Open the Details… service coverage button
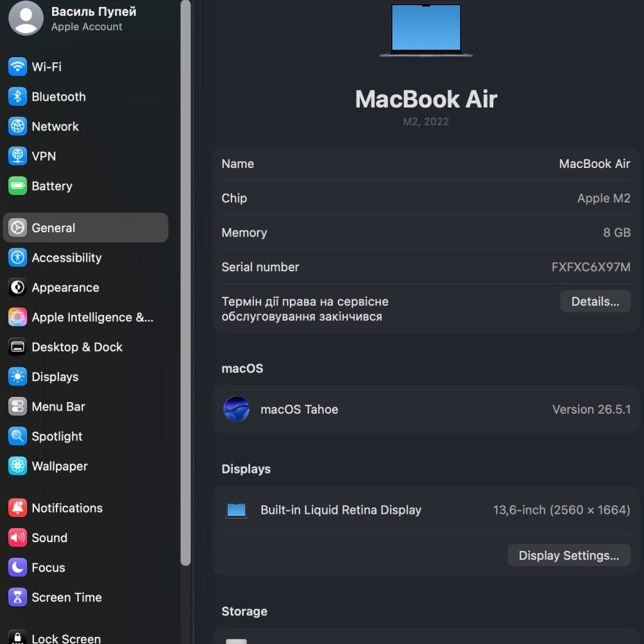Image resolution: width=644 pixels, height=644 pixels. (x=595, y=301)
